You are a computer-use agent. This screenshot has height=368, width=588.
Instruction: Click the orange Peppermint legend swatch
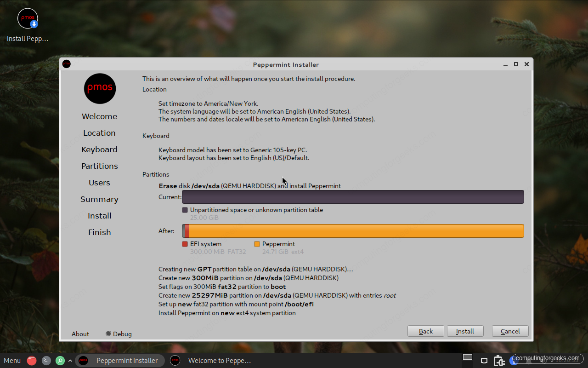tap(257, 244)
